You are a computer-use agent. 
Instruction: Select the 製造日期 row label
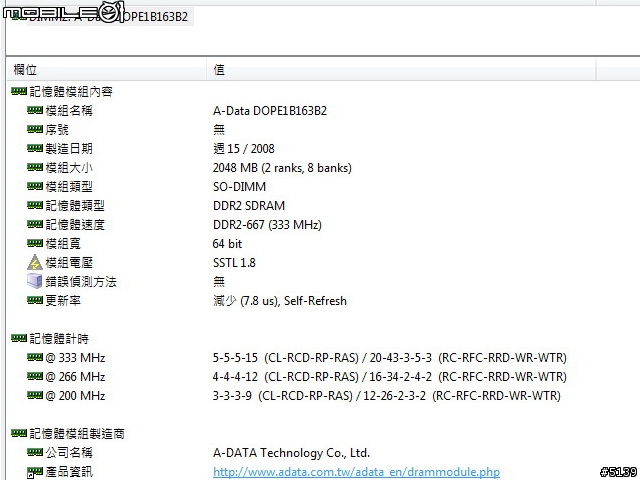tap(69, 149)
